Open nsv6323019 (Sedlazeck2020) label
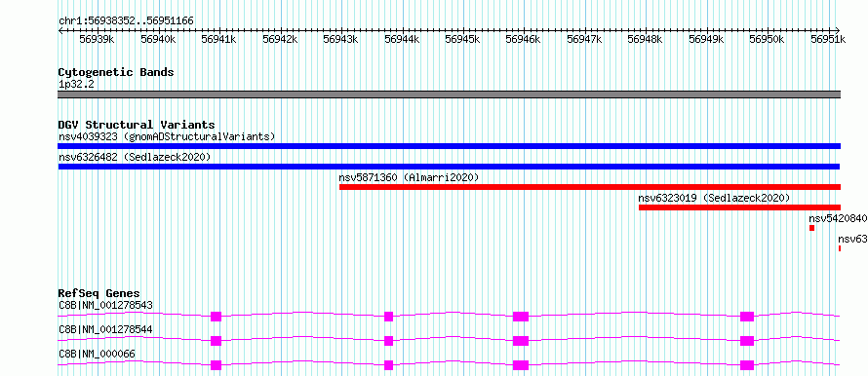This screenshot has width=868, height=376. click(714, 198)
